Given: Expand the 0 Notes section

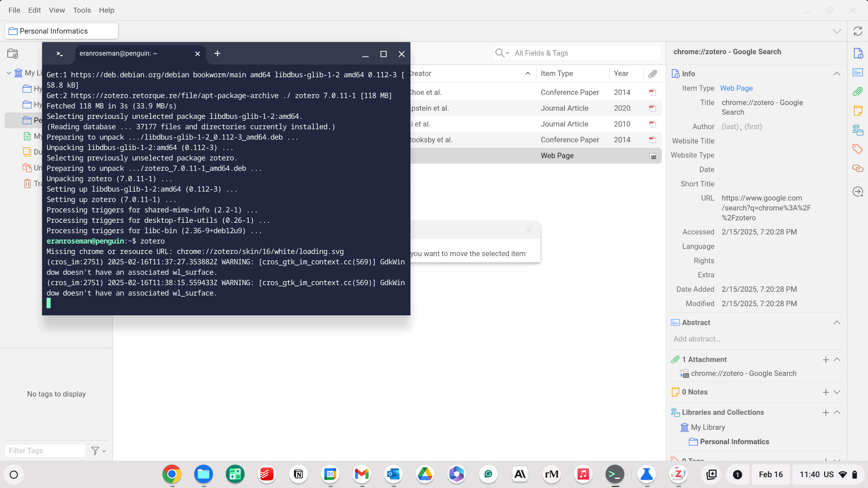Looking at the screenshot, I should pos(837,392).
